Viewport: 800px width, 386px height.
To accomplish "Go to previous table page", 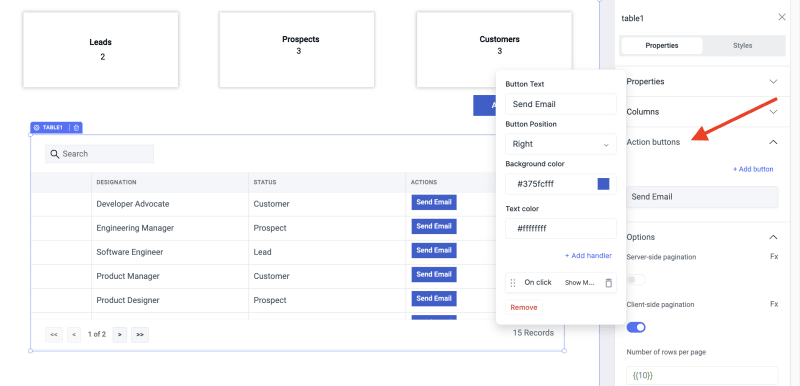I will pos(74,335).
